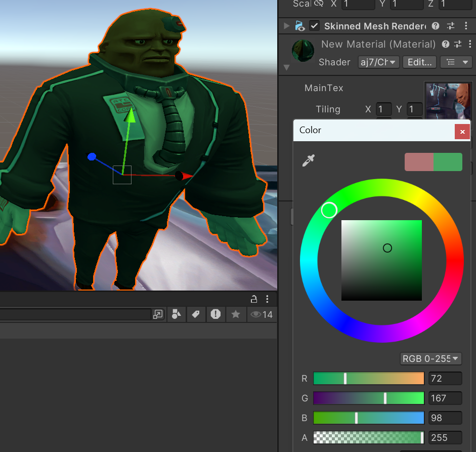The height and width of the screenshot is (452, 476).
Task: Save the search with the star icon
Action: tap(236, 314)
